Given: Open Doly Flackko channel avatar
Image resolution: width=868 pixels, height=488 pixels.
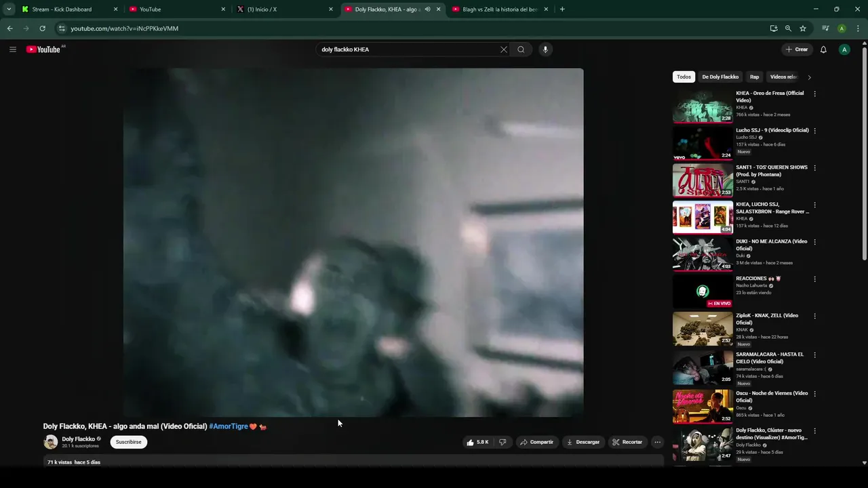Looking at the screenshot, I should (x=51, y=442).
